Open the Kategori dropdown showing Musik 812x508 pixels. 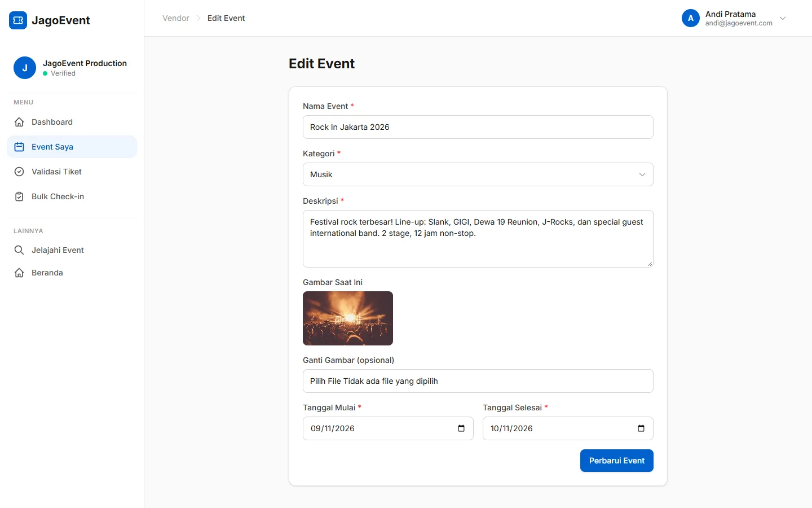click(x=478, y=174)
